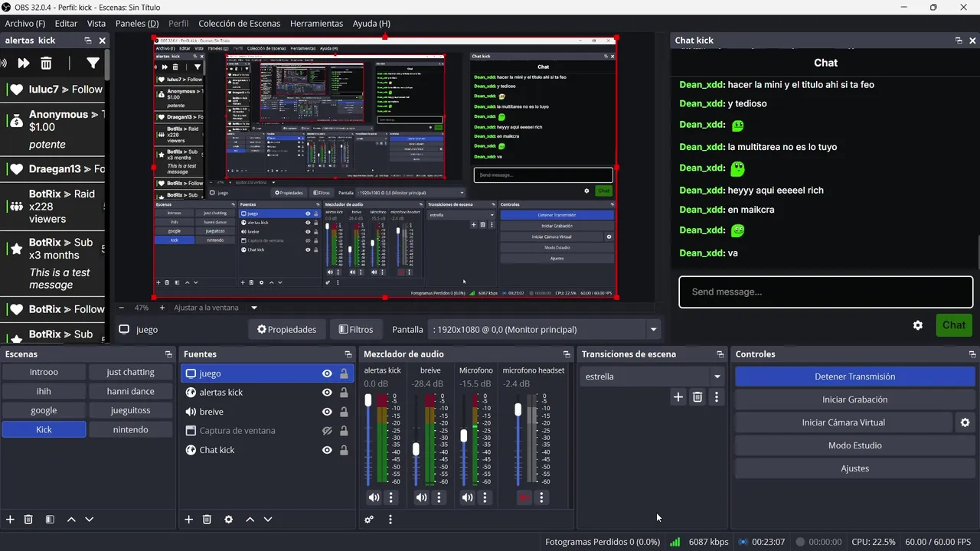Open options menu for microfono headset channel
980x551 pixels.
[541, 497]
